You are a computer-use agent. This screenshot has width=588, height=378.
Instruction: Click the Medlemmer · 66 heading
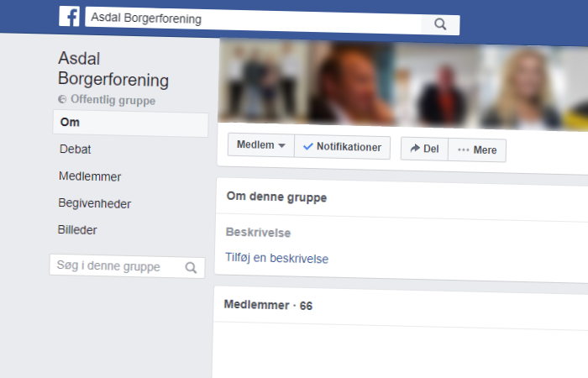268,305
